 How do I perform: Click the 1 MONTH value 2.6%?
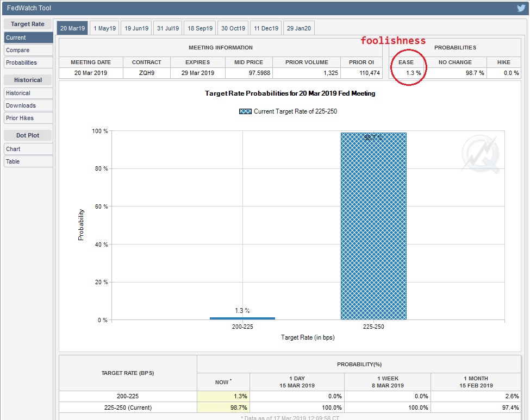tap(512, 396)
